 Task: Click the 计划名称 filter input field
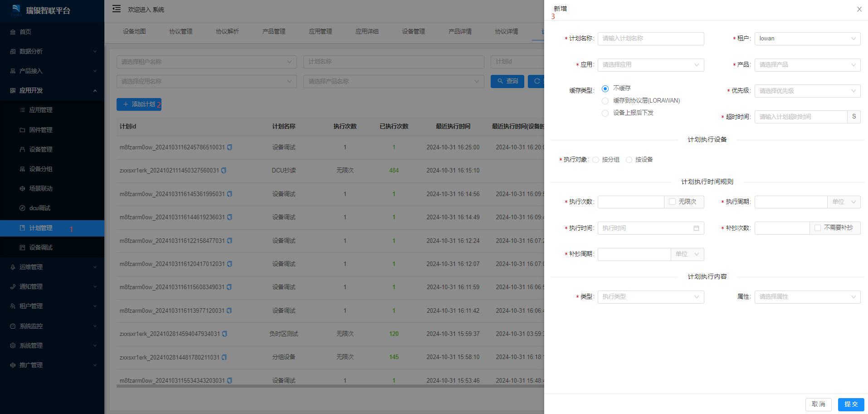(x=394, y=62)
